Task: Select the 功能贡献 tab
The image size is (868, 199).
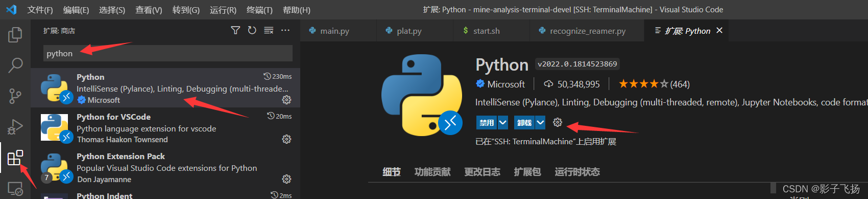Action: pyautogui.click(x=432, y=172)
